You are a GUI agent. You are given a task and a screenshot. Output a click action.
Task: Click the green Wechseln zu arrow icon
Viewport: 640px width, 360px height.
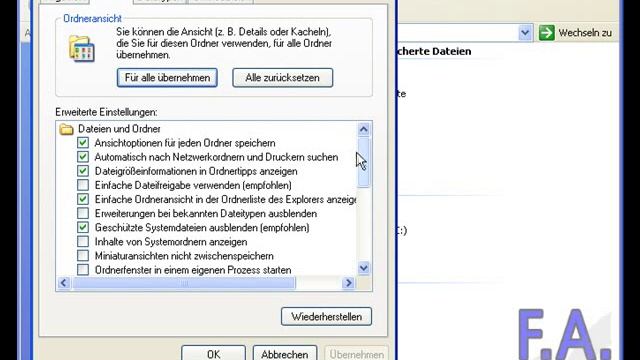[x=547, y=33]
